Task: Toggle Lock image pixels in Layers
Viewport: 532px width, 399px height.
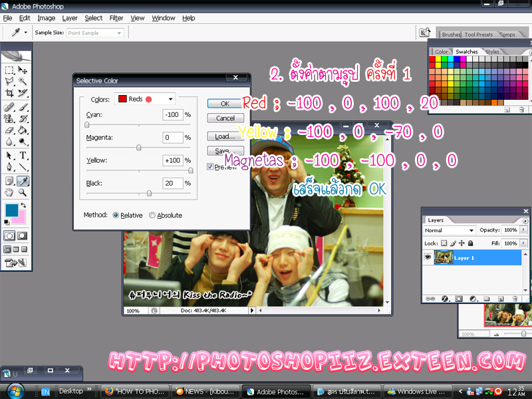Action: pos(453,243)
